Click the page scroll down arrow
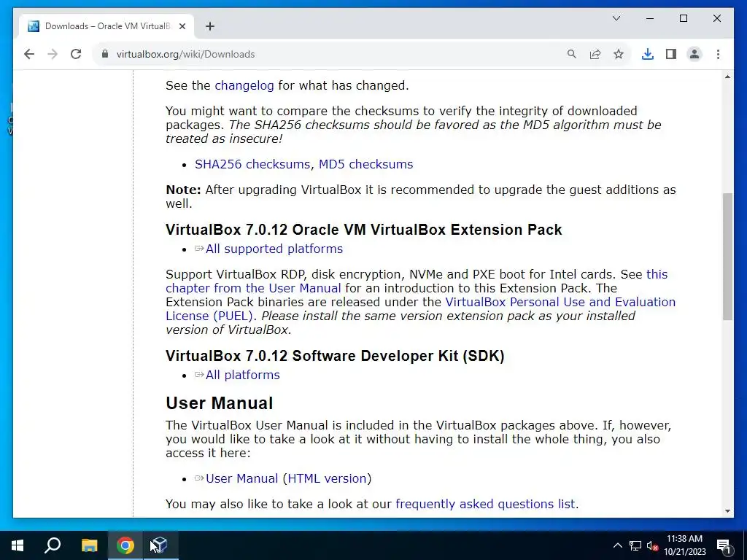The height and width of the screenshot is (560, 747). pyautogui.click(x=727, y=511)
